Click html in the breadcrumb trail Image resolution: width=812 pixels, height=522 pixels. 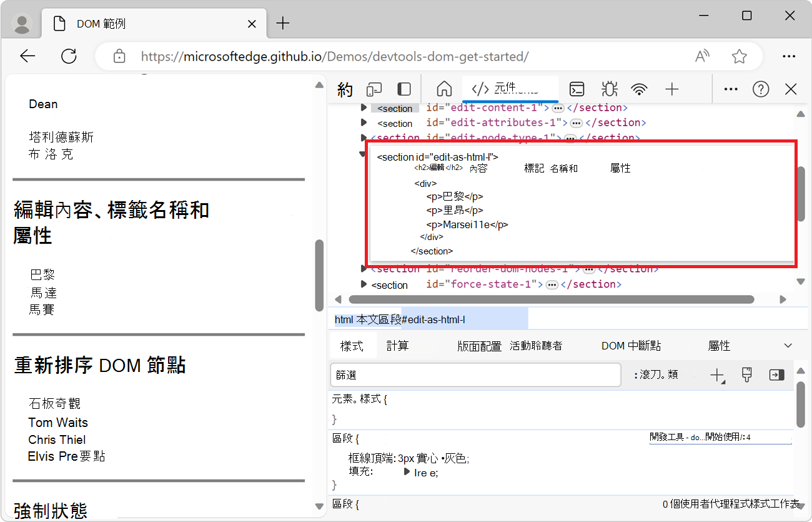tap(344, 319)
